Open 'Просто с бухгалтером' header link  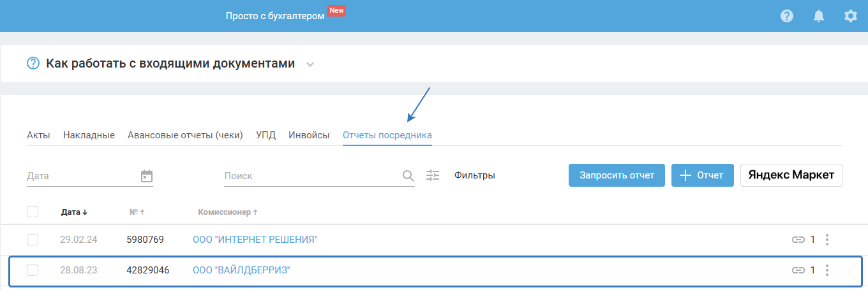(275, 16)
